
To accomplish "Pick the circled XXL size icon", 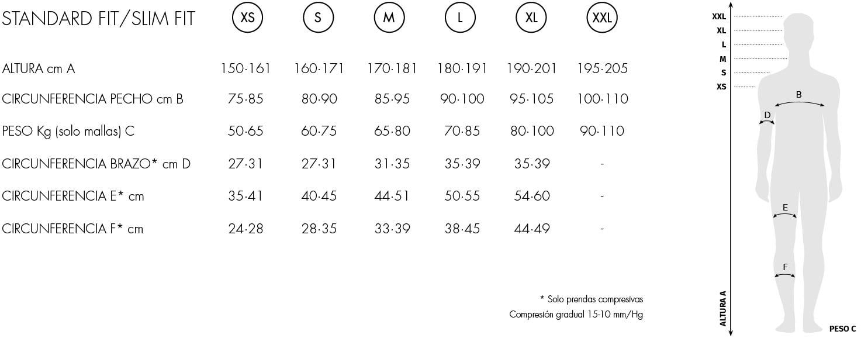I will pos(601,18).
